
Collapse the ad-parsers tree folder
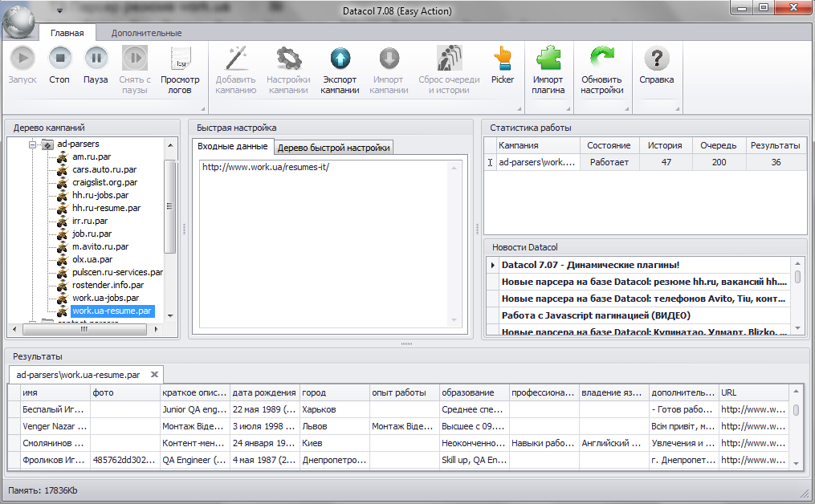pyautogui.click(x=32, y=144)
